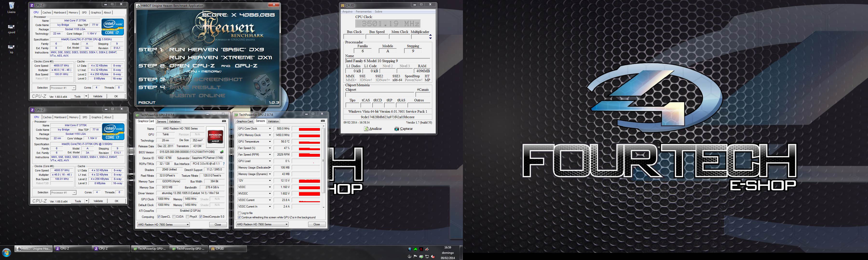
Task: Click the Capturar camera icon in CPUID
Action: point(397,129)
